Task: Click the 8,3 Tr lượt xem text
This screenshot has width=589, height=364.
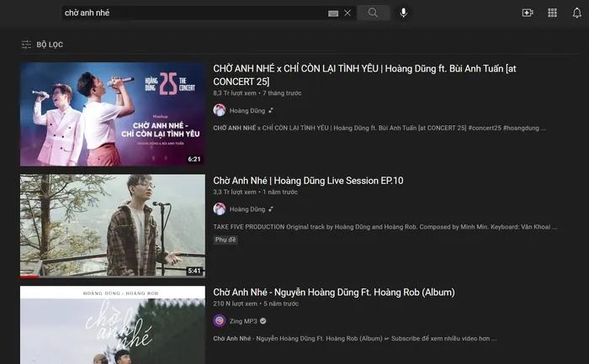Action: click(x=235, y=93)
